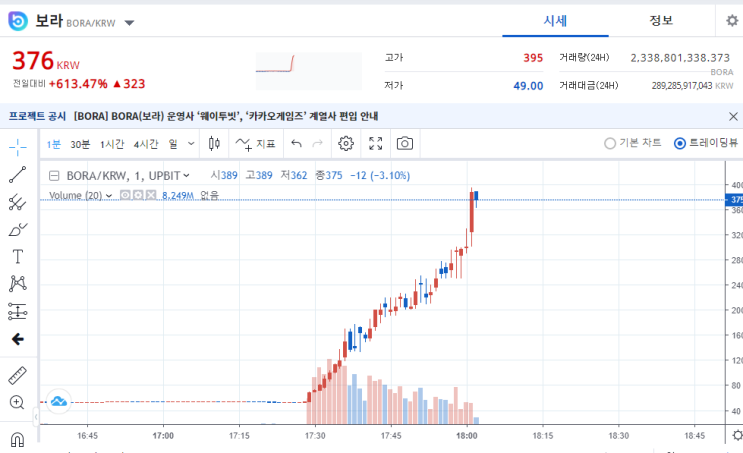Switch to the 정보 tab
This screenshot has height=453, width=743.
tap(661, 21)
